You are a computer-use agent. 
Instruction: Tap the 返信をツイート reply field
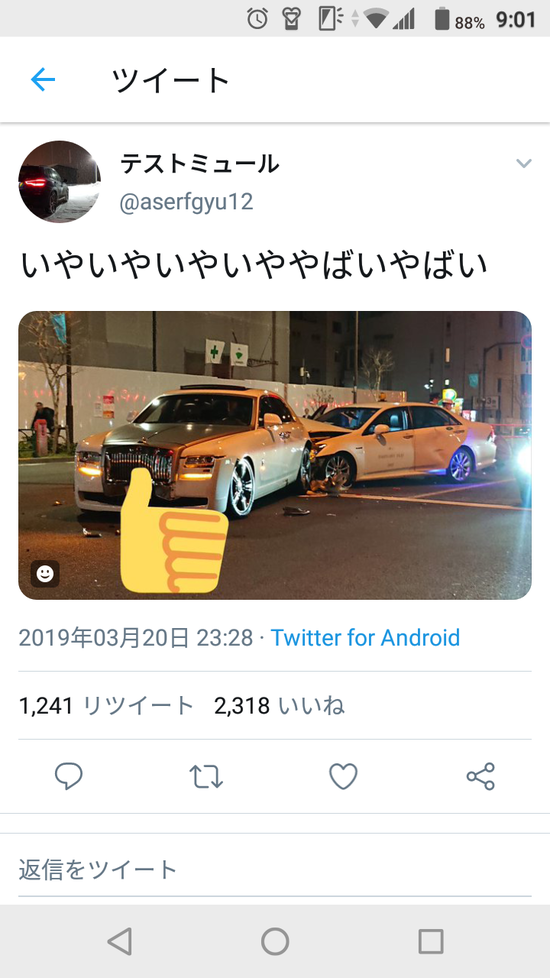275,869
